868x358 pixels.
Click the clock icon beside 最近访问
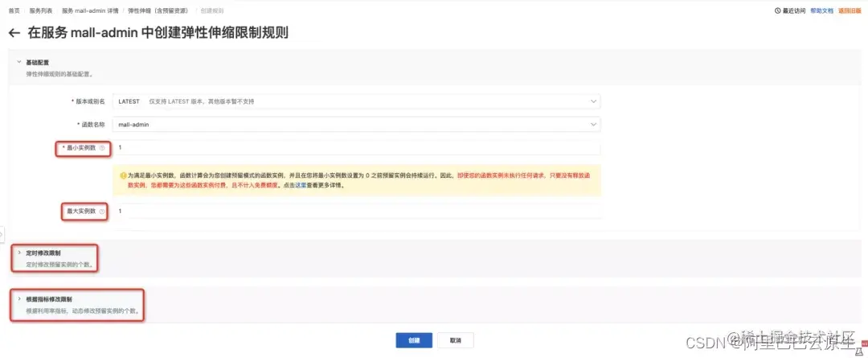click(778, 10)
